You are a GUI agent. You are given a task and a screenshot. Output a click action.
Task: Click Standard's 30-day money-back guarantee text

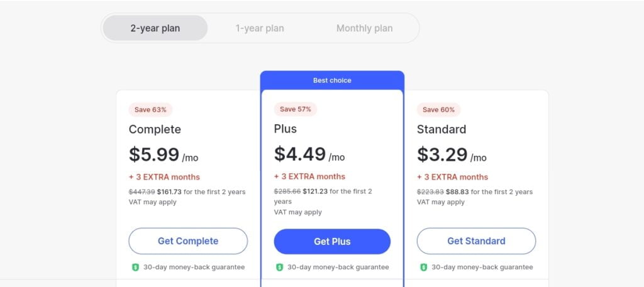coord(482,268)
